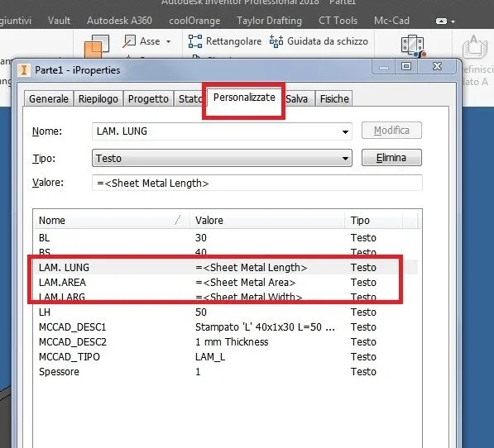
Task: Switch to the Generale tab
Action: (x=49, y=99)
